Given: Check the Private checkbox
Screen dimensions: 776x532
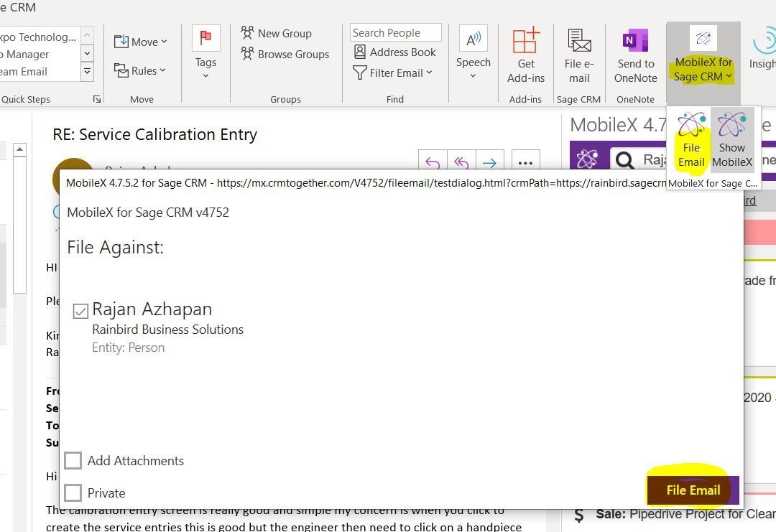Looking at the screenshot, I should pyautogui.click(x=73, y=493).
